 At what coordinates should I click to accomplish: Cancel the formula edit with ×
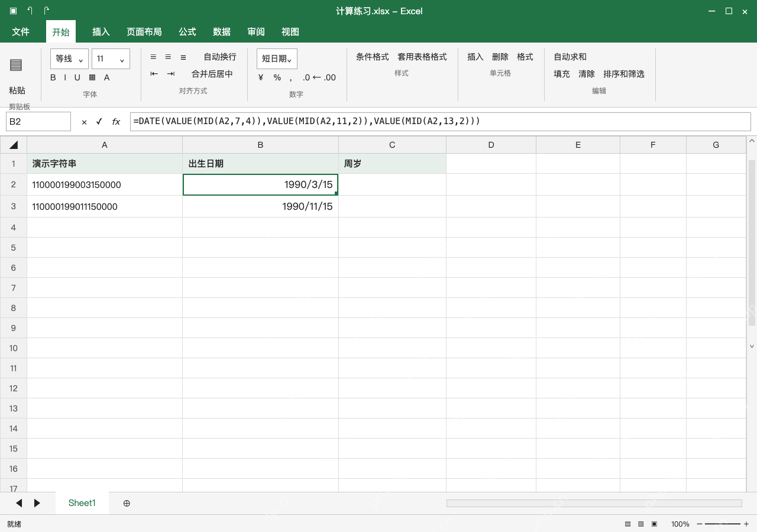click(x=84, y=122)
